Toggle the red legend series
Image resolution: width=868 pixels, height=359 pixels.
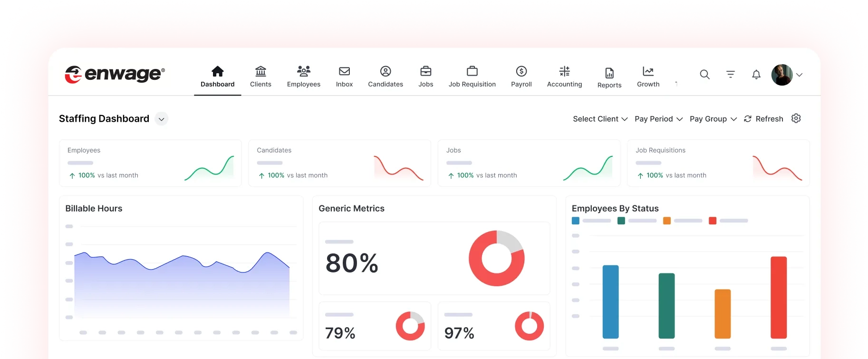click(712, 221)
